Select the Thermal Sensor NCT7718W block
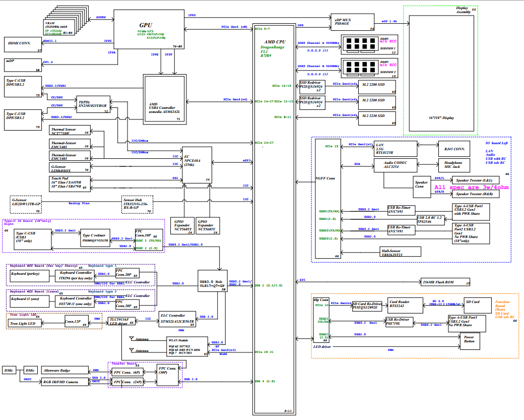The width and height of the screenshot is (524, 420). click(x=70, y=131)
